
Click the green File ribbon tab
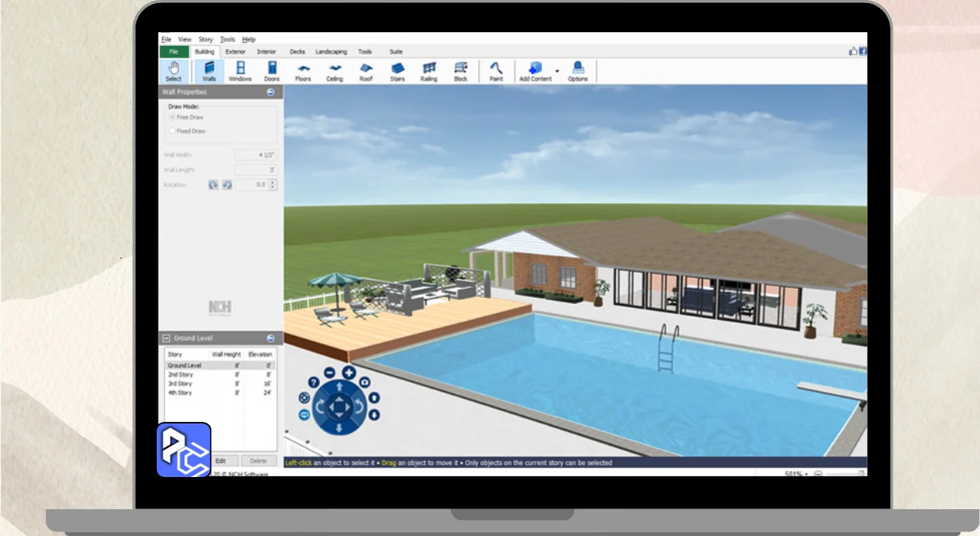pyautogui.click(x=174, y=51)
